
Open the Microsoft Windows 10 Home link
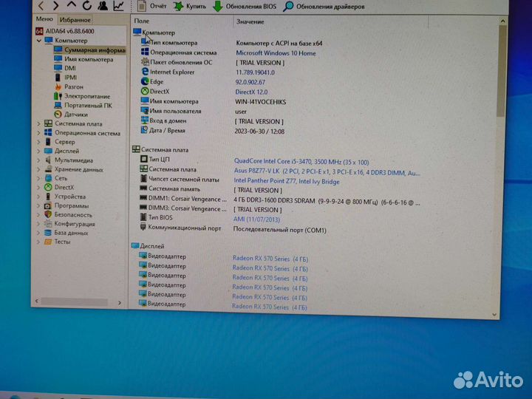[x=276, y=53]
